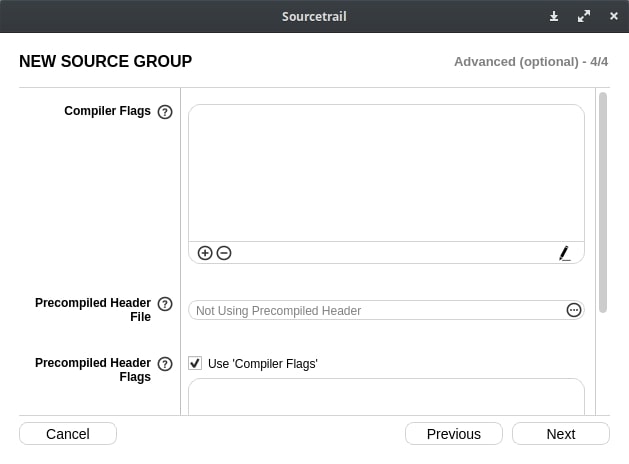Maximize the Sourcetrail window

[x=584, y=16]
